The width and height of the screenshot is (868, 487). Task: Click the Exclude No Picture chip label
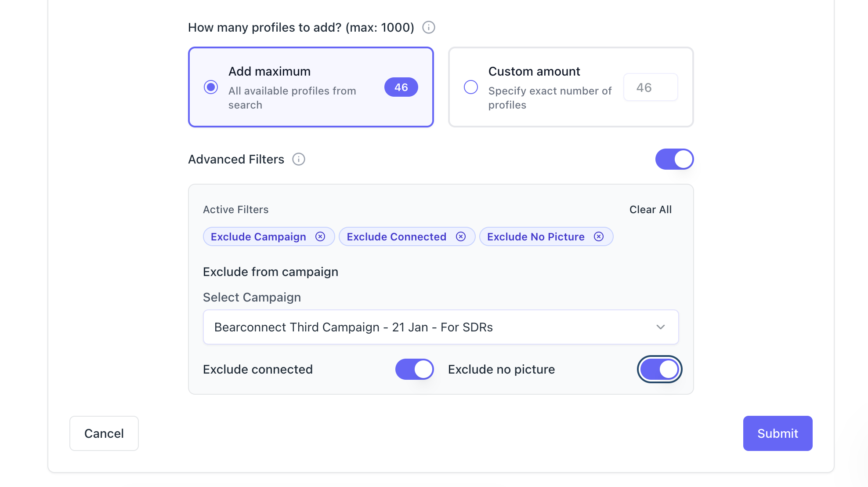[x=535, y=237]
